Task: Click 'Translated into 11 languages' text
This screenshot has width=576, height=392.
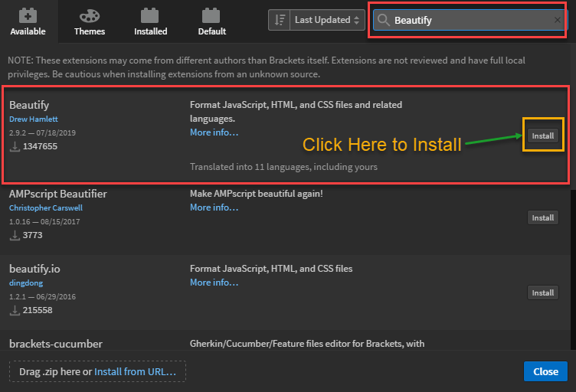Action: point(283,167)
